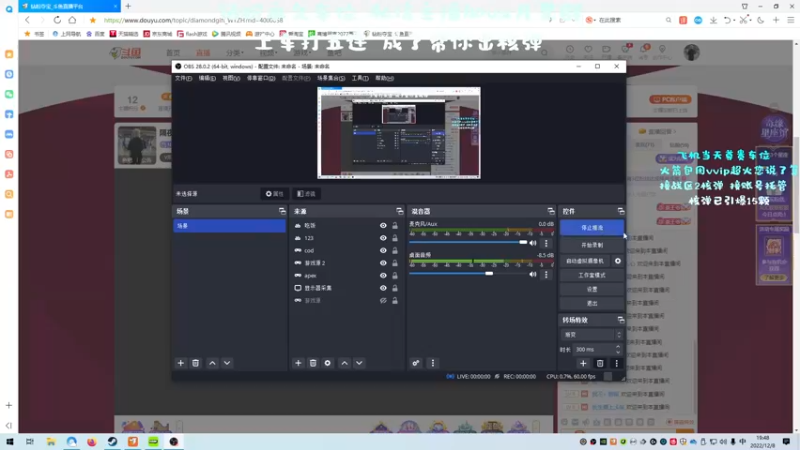Open the 渐变 transition type dropdown
This screenshot has width=800, height=450.
pyautogui.click(x=592, y=335)
